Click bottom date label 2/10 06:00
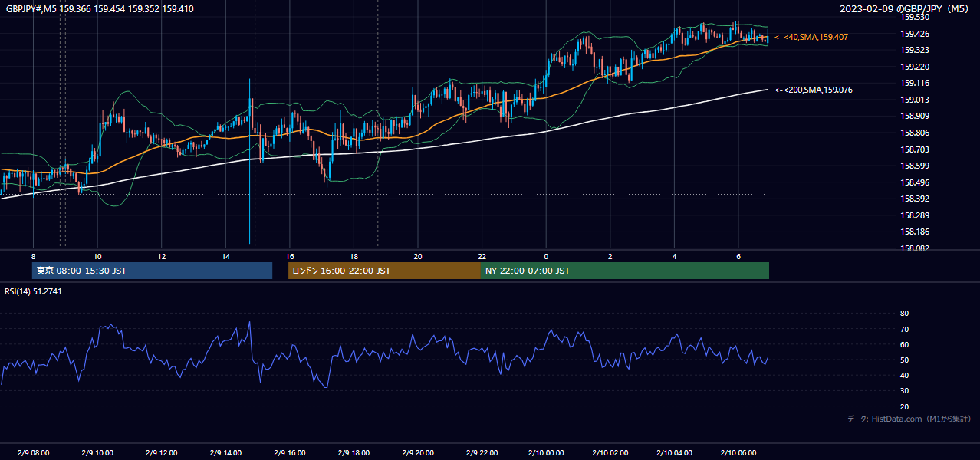The image size is (980, 460). pyautogui.click(x=738, y=453)
